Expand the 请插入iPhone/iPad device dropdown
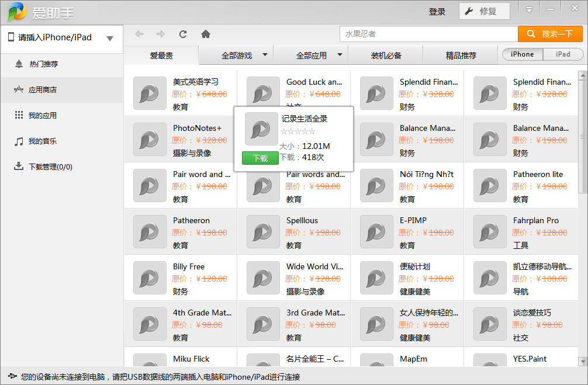This screenshot has height=385, width=588. pyautogui.click(x=110, y=39)
